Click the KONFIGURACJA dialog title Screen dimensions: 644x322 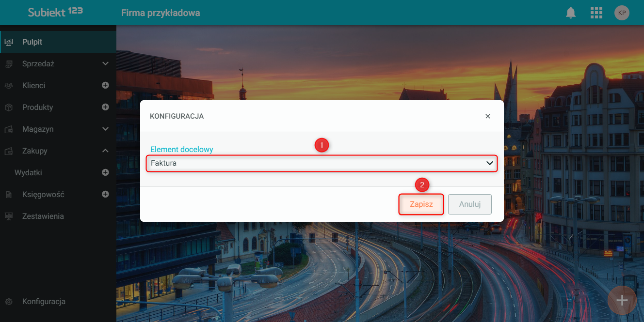[177, 116]
